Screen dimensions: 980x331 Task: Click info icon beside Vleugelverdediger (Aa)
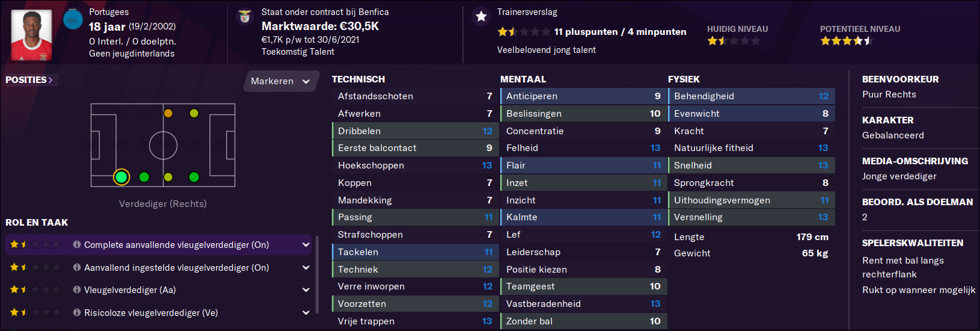77,289
